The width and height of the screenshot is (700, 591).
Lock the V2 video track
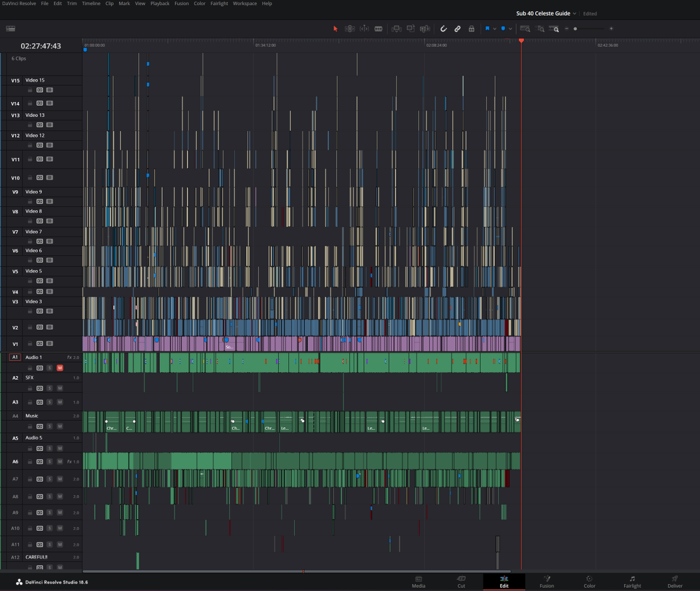coord(30,327)
